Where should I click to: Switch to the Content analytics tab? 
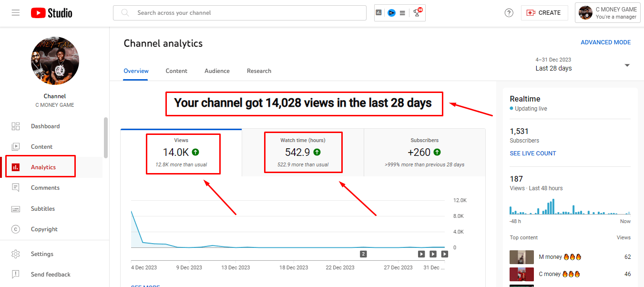(x=176, y=71)
